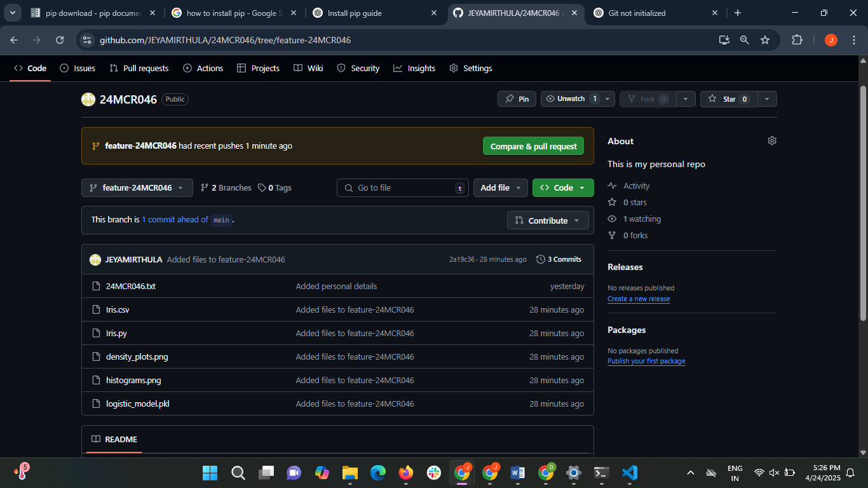Open Microsoft Edge from taskbar
Image resolution: width=868 pixels, height=488 pixels.
tap(377, 473)
